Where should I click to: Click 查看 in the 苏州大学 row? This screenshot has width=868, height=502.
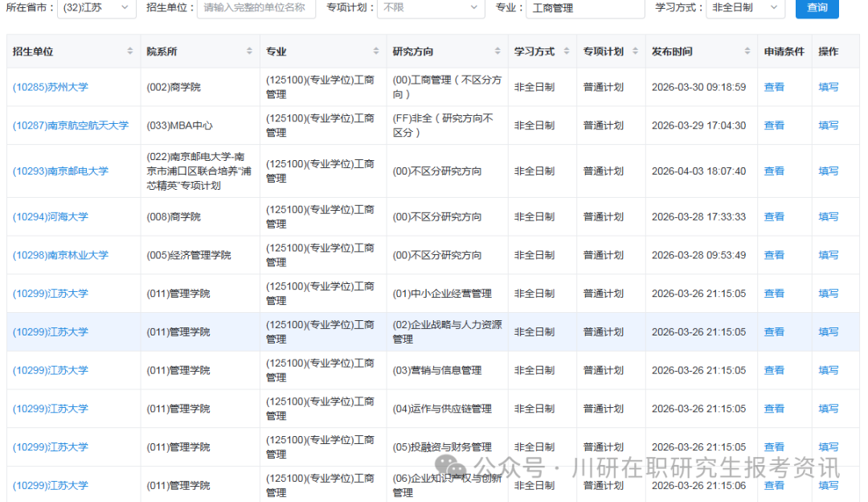pyautogui.click(x=773, y=86)
